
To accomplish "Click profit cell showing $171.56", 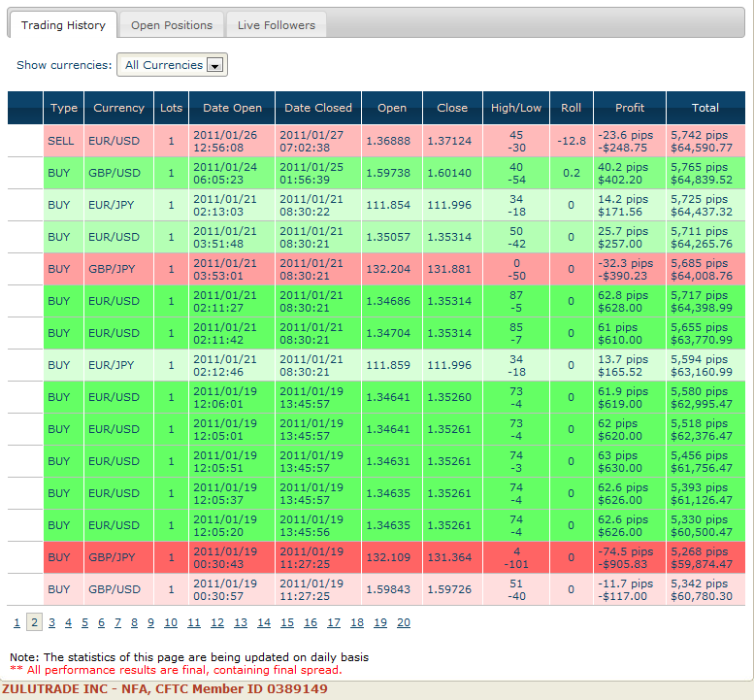I will tap(630, 205).
